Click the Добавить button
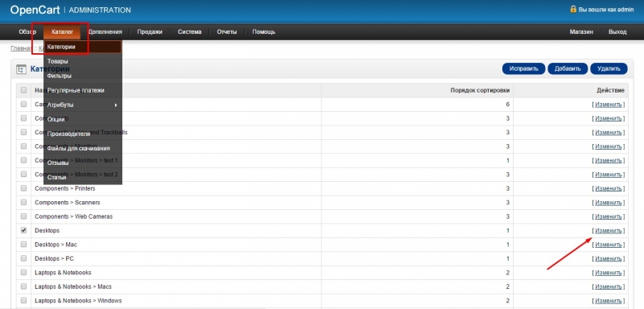The image size is (644, 309). coord(568,68)
